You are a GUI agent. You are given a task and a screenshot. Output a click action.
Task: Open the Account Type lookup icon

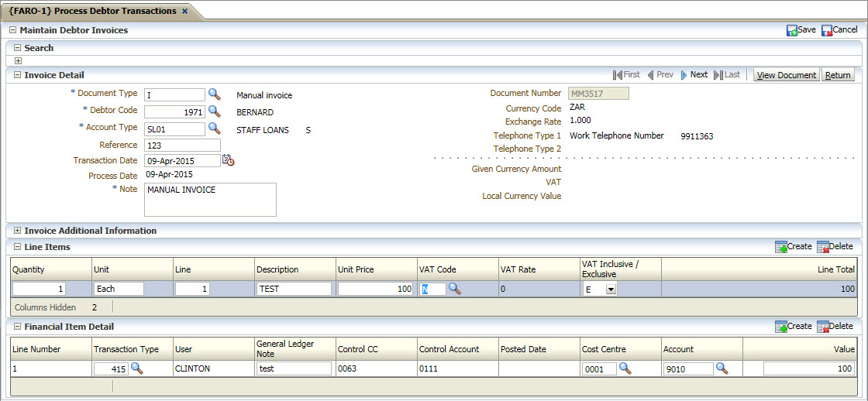coord(215,129)
